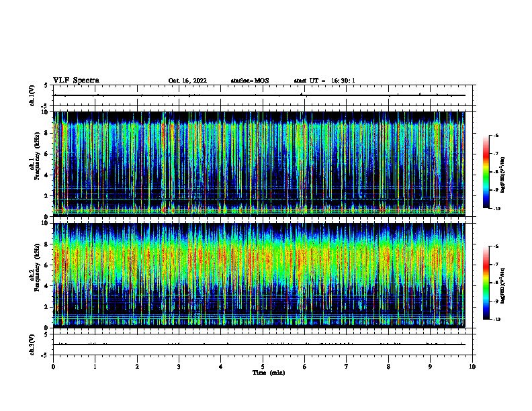Image resolution: width=532 pixels, height=411 pixels.
Task: Click the "-6" label on ch.1 color scale
Action: [x=496, y=135]
